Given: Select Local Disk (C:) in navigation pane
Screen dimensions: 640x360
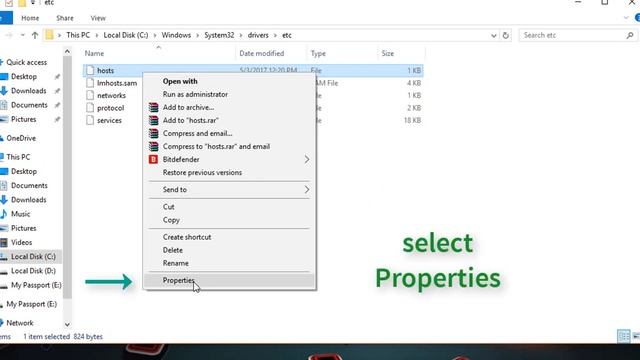Looking at the screenshot, I should coord(33,257).
